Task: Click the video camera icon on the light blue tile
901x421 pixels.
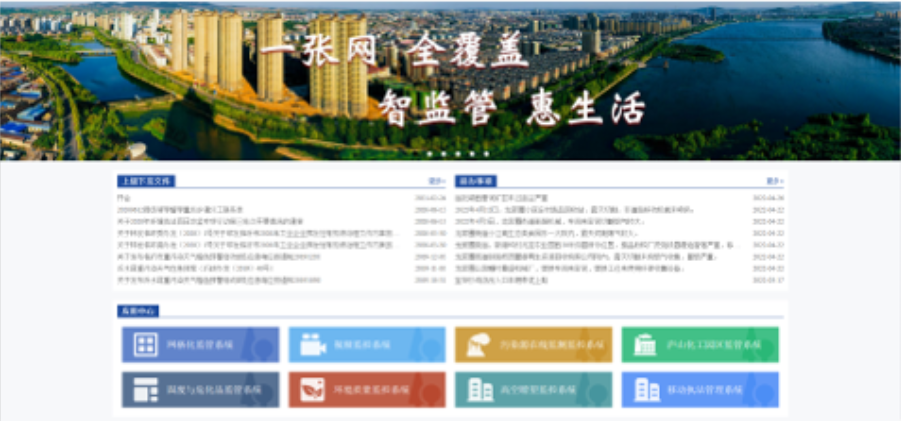Action: [x=313, y=345]
